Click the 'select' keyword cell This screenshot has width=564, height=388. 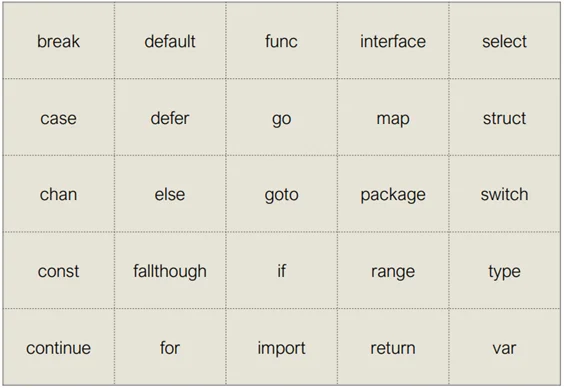coord(504,41)
